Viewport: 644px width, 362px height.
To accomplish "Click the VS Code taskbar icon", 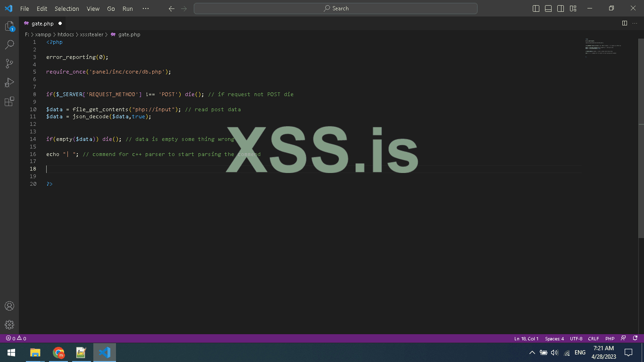I will pos(105,353).
